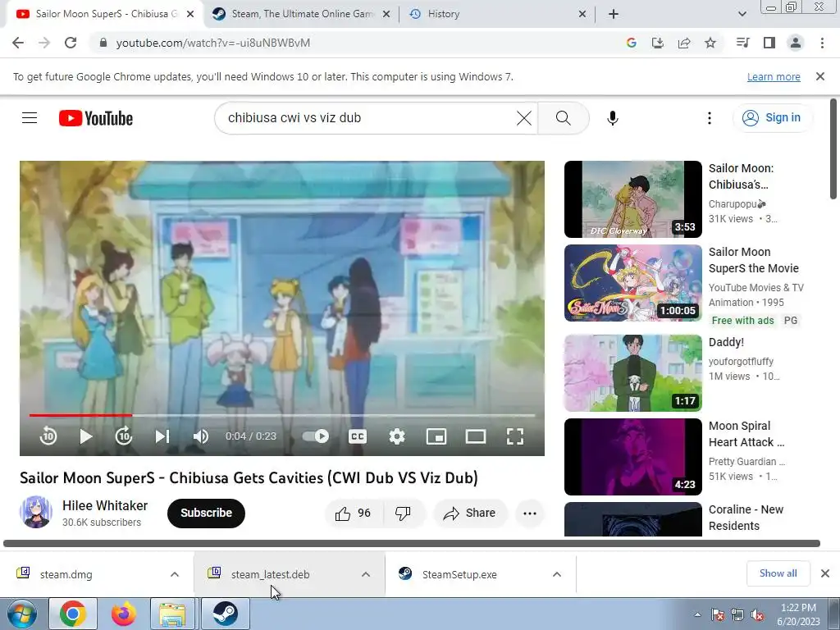The height and width of the screenshot is (630, 840).
Task: Open the media control icon in toolbar
Action: tap(743, 43)
